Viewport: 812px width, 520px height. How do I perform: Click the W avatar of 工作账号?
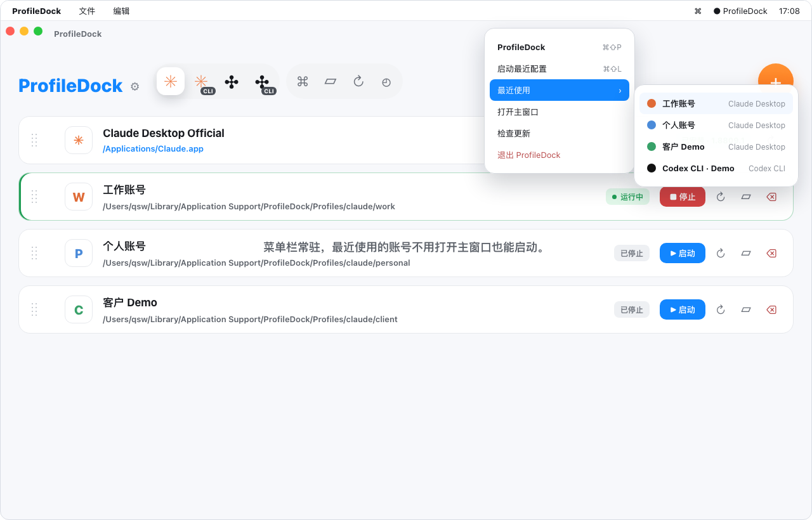tap(79, 197)
